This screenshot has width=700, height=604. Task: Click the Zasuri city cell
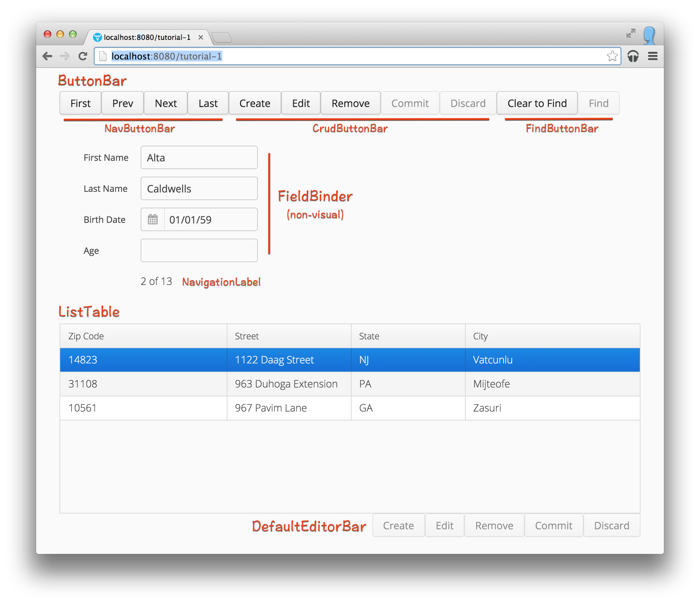[553, 408]
